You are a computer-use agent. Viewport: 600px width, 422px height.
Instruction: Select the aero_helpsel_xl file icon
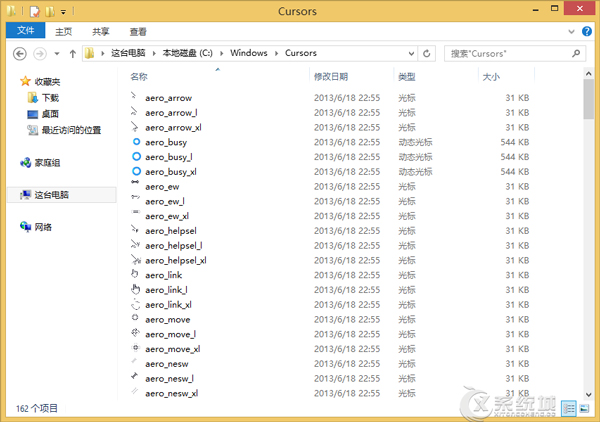(136, 259)
